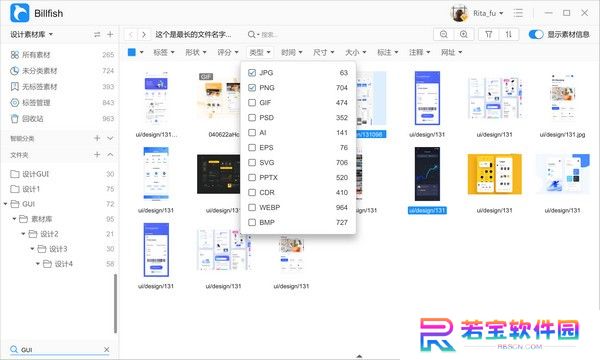
Task: Click the blue color filter swatch
Action: 132,52
